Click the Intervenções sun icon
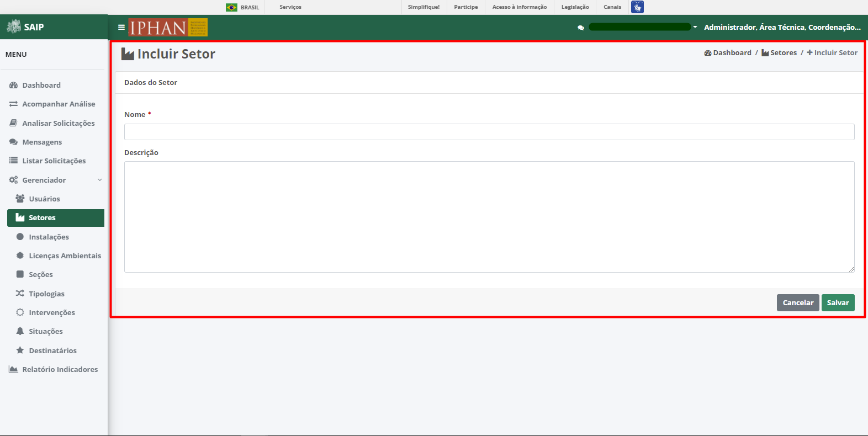 20,312
